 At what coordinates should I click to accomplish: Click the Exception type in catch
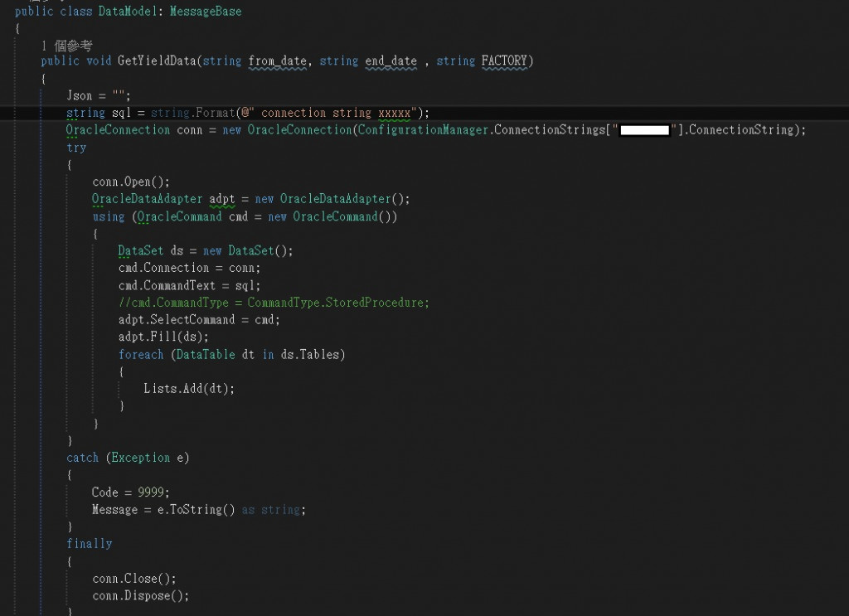[141, 458]
